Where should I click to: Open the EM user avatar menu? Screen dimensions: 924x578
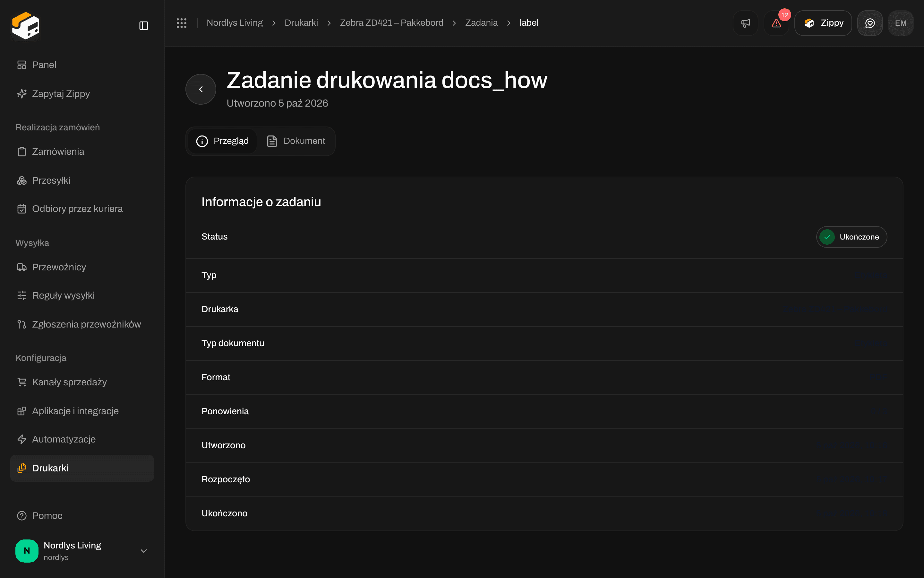coord(901,23)
